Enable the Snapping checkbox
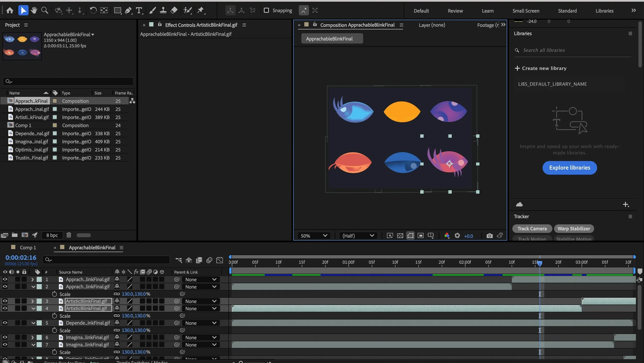 (x=266, y=10)
